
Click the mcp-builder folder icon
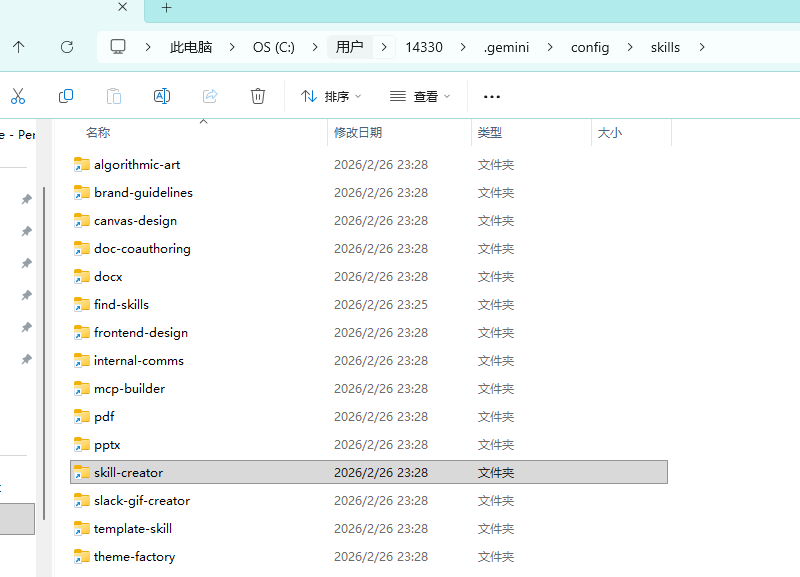82,389
